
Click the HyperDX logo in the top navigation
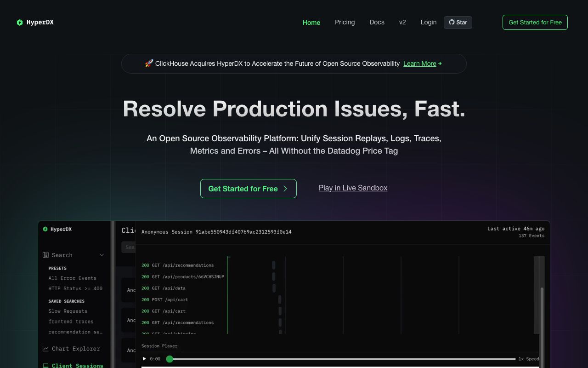click(35, 22)
